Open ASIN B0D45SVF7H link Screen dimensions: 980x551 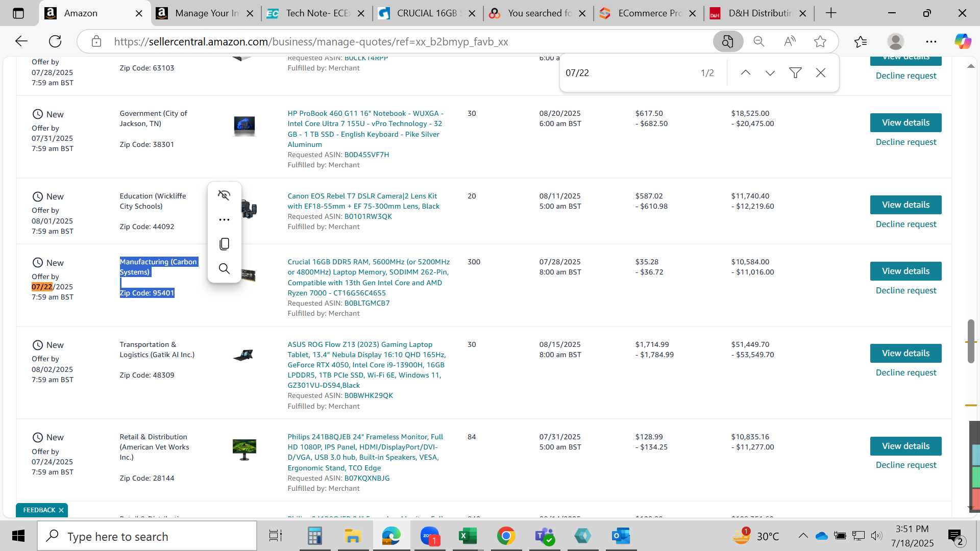click(x=366, y=155)
